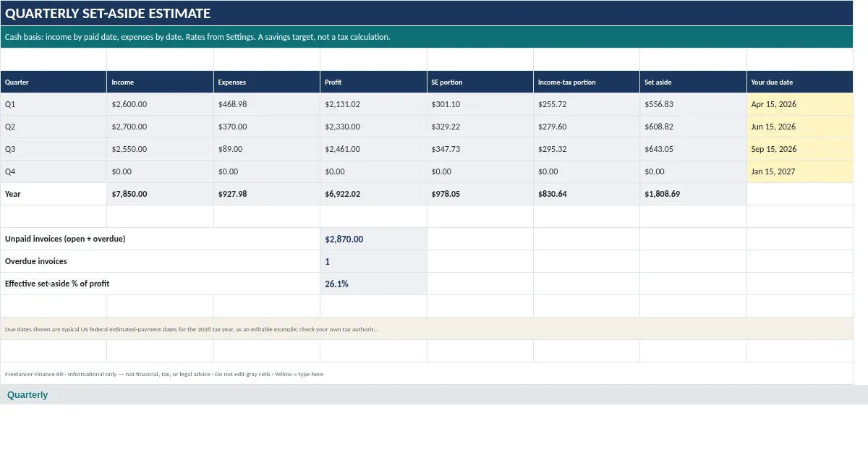The height and width of the screenshot is (463, 868).
Task: Select the Income-tax portion column header
Action: point(587,82)
